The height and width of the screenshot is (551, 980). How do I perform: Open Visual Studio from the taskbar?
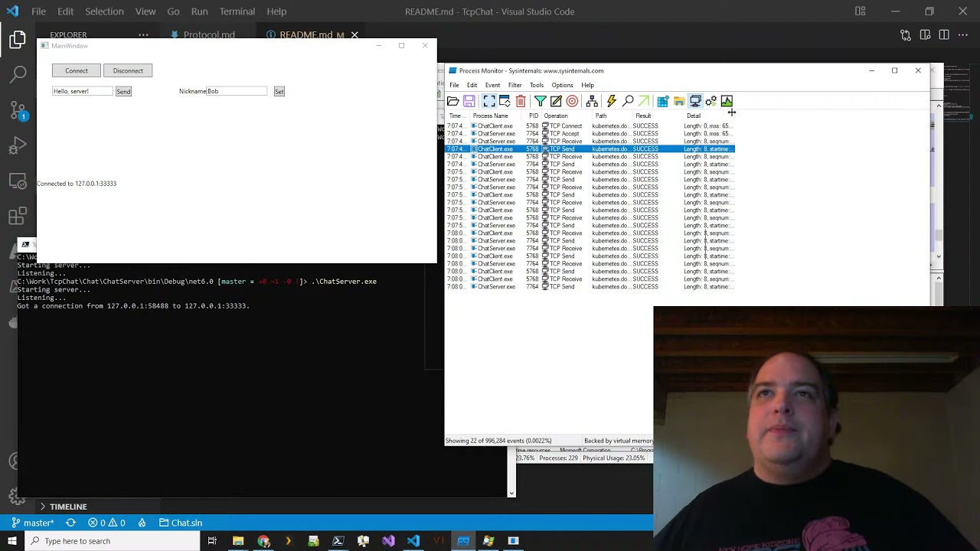[x=388, y=541]
